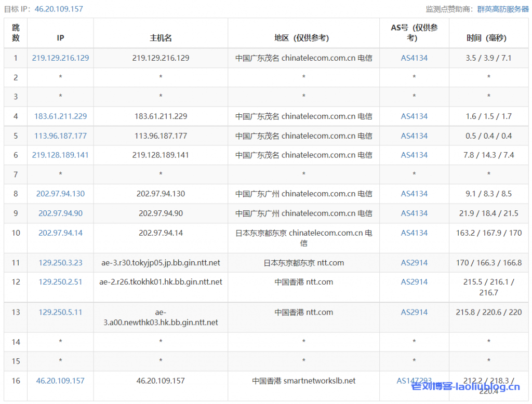Click AS4134 link in hop 1 row

click(414, 58)
